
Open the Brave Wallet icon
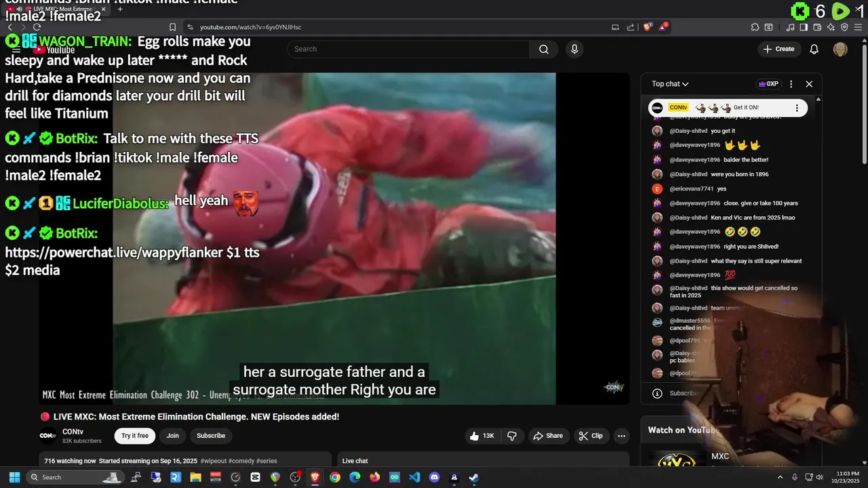click(817, 27)
